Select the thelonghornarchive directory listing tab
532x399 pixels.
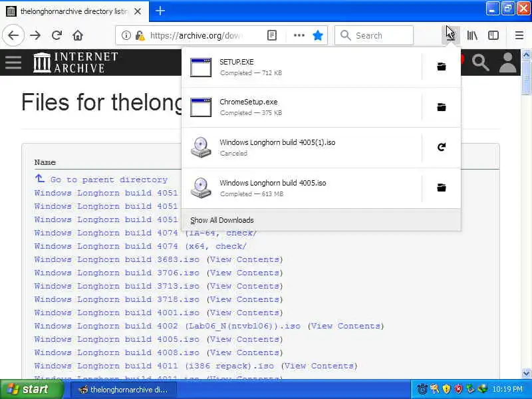(74, 11)
